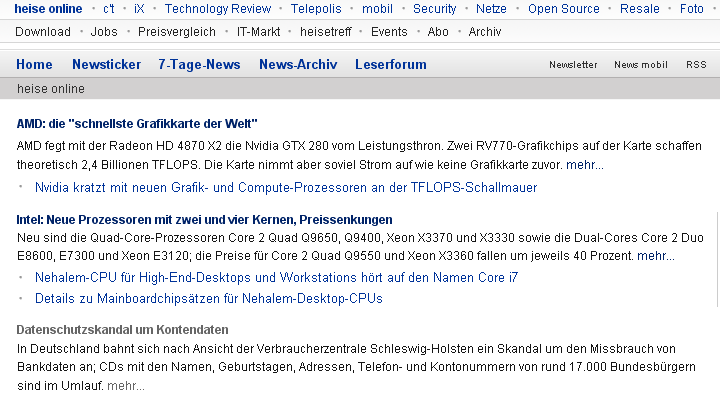Click mehr... after the Datenschutzskandal teaser
The image size is (720, 407).
coord(126,386)
